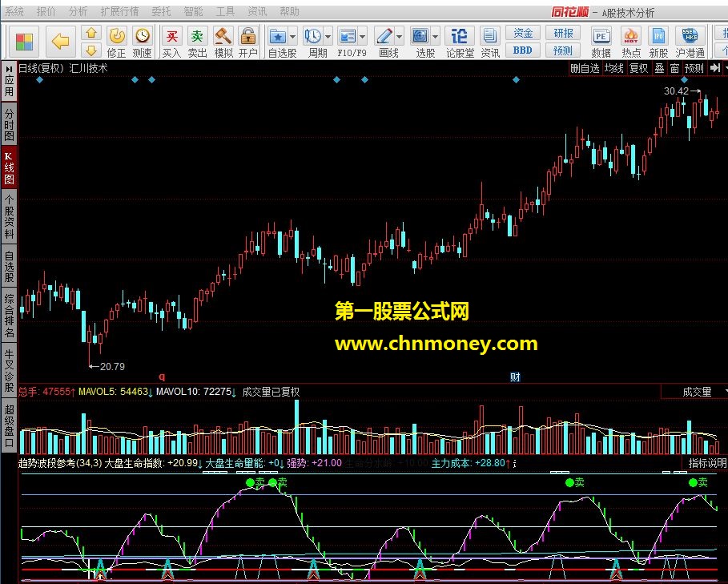
Task: Expand the 选股 dropdown arrow
Action: point(435,36)
